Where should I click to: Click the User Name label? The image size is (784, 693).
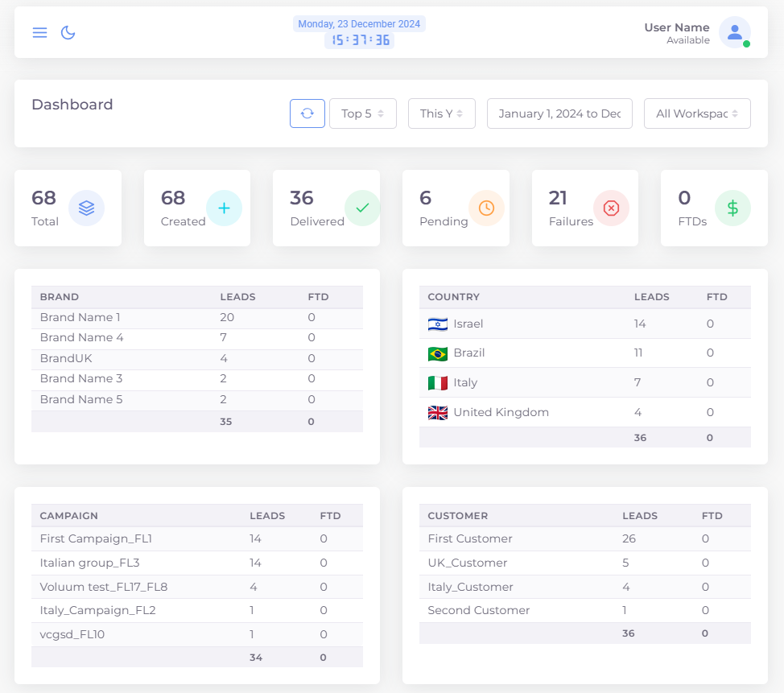click(676, 27)
